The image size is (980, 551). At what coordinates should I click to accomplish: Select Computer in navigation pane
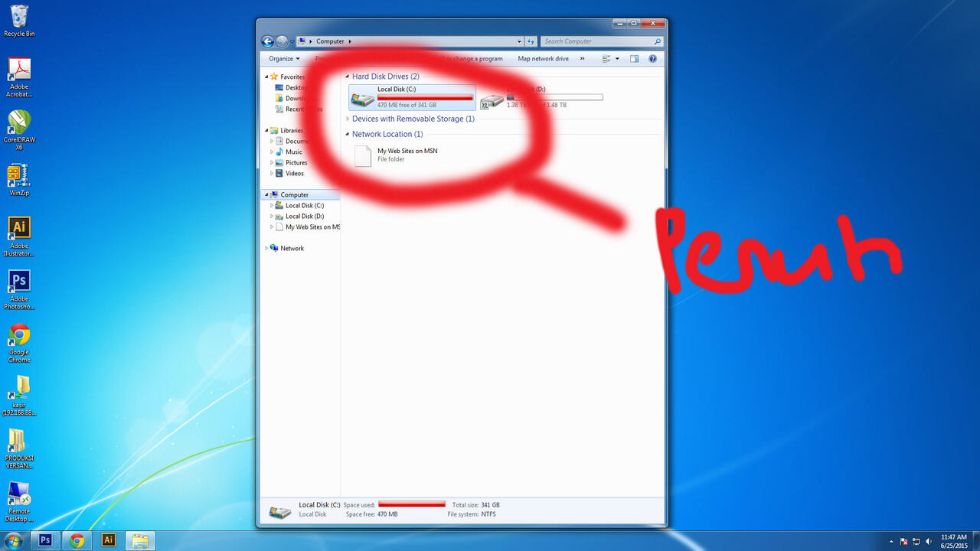click(295, 194)
